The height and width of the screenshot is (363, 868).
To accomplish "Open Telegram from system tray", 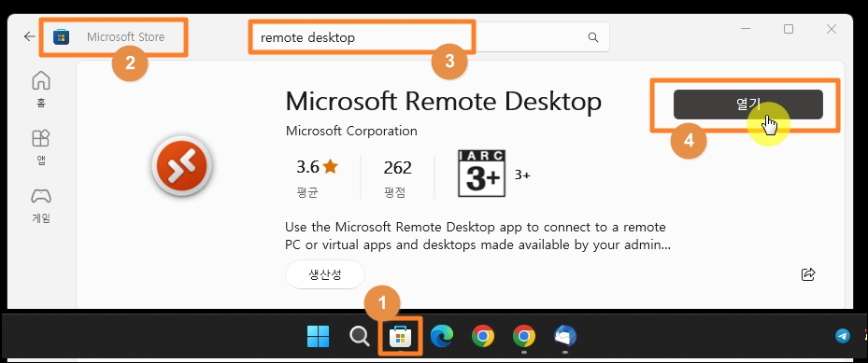I will (x=843, y=335).
